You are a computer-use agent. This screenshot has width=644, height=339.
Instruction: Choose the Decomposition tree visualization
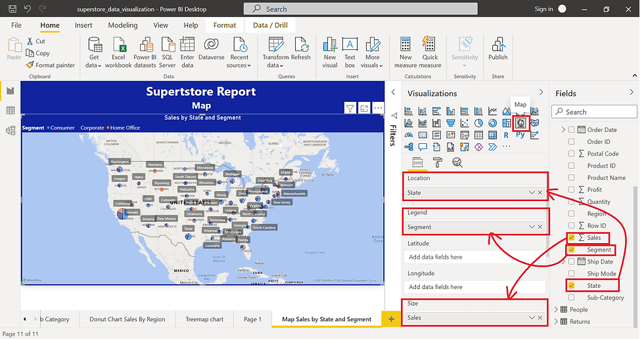[409, 147]
